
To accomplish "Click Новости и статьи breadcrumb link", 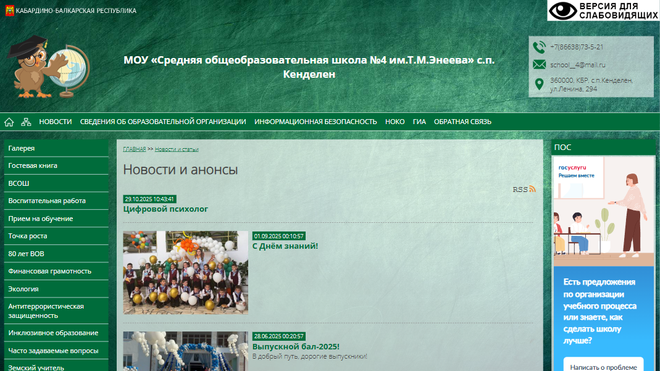I will coord(176,149).
